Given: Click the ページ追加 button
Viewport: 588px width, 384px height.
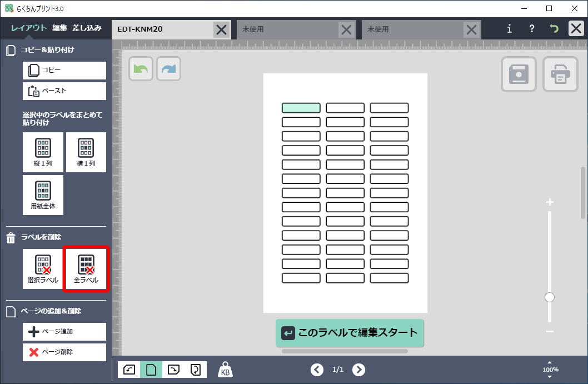Looking at the screenshot, I should coord(64,332).
